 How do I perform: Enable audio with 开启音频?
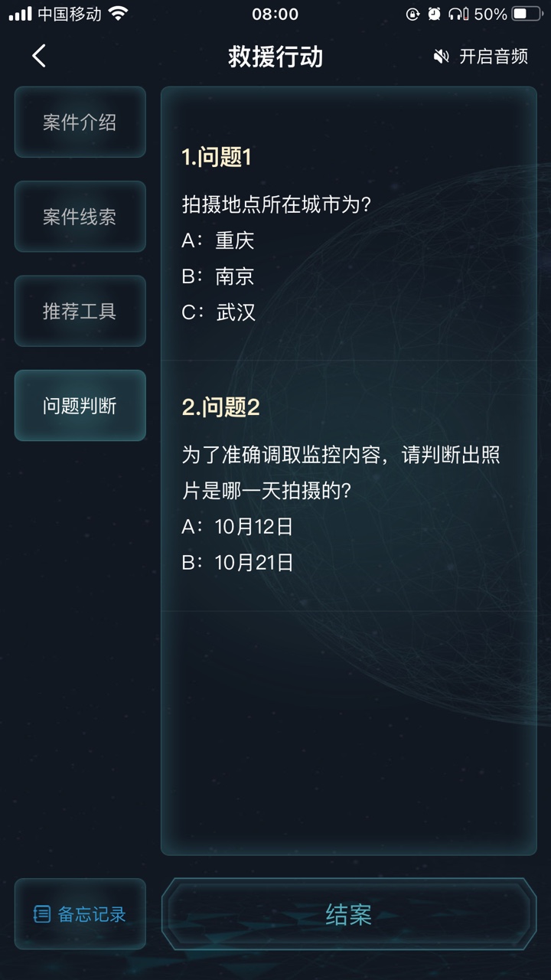(x=493, y=57)
